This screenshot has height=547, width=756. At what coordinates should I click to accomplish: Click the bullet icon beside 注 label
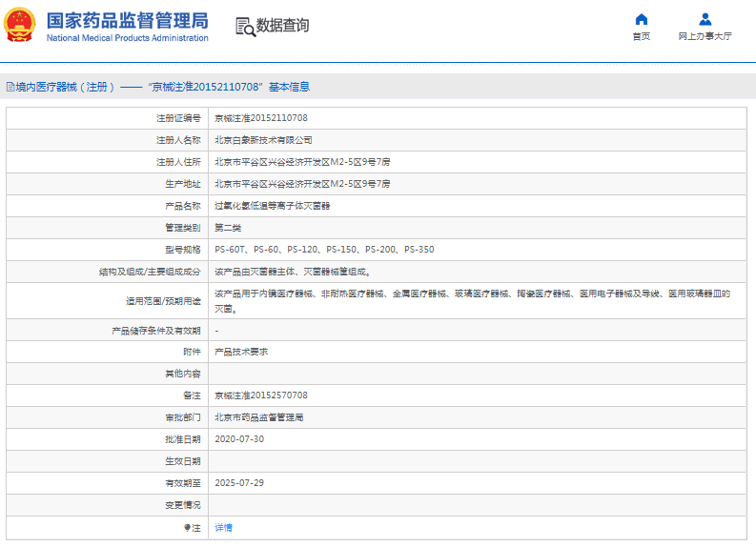click(x=188, y=527)
